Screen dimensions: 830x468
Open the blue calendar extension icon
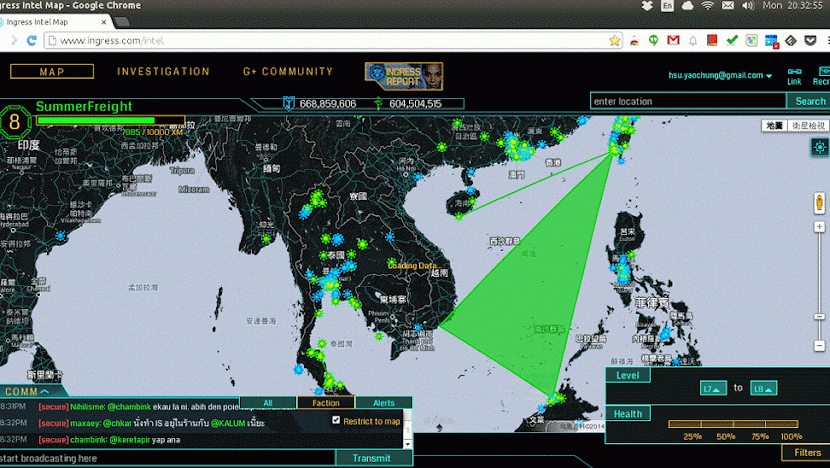click(x=771, y=41)
